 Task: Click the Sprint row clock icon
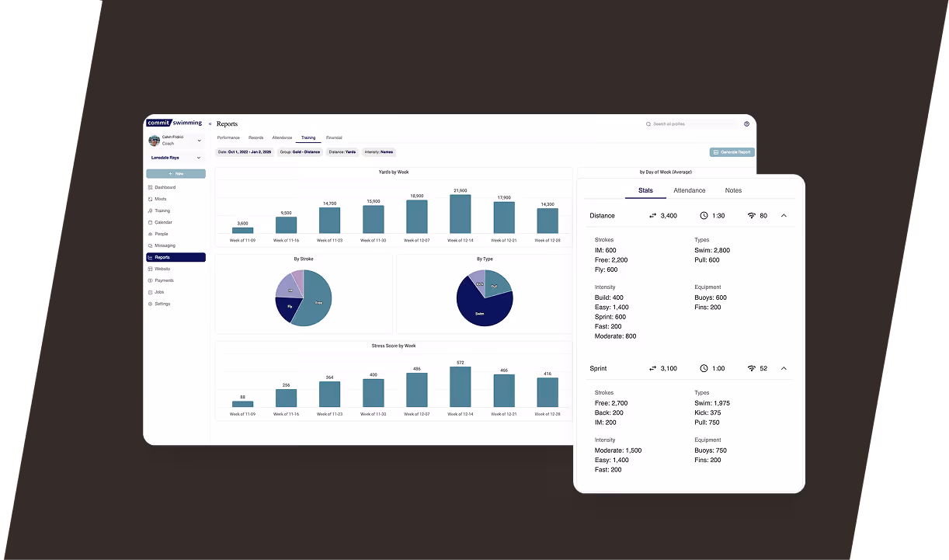(704, 368)
